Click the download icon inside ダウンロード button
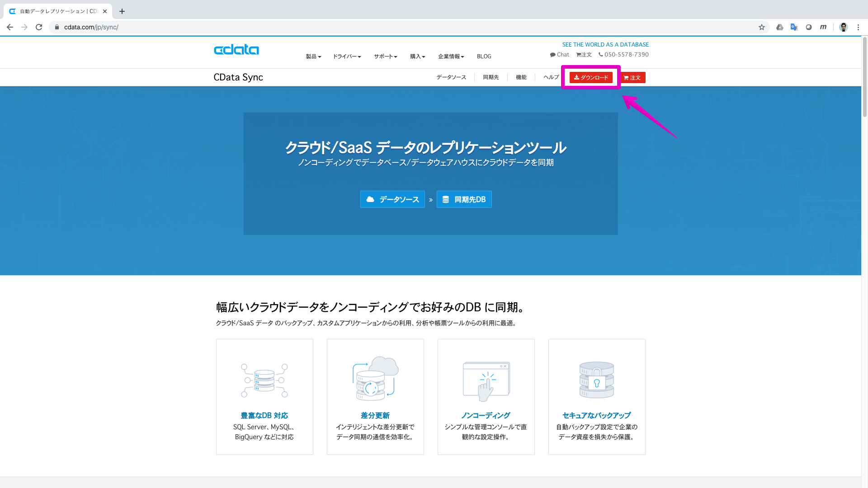Viewport: 868px width, 488px height. point(577,77)
